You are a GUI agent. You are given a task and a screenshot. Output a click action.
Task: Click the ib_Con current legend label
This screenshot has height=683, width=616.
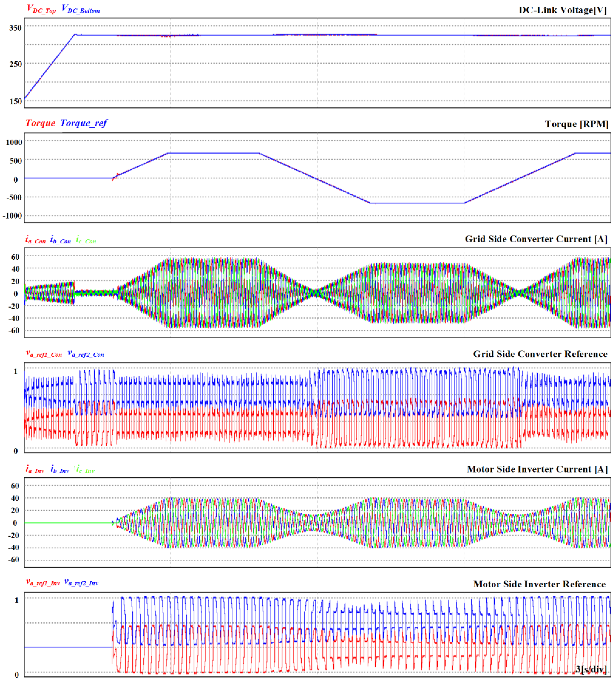click(x=61, y=240)
